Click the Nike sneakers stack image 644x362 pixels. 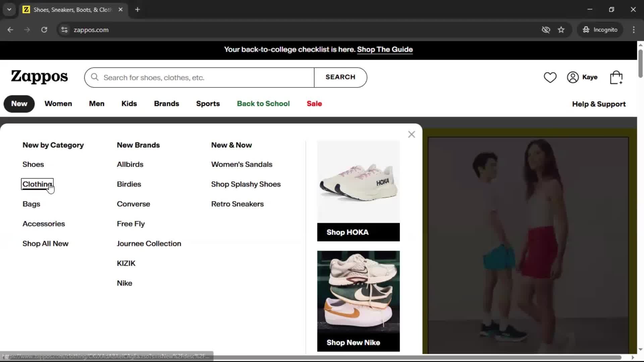pos(358,292)
